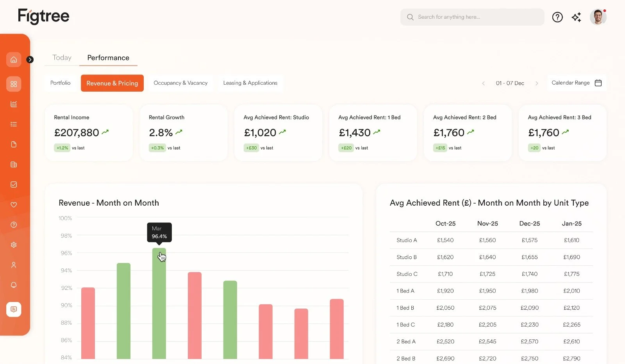Click the highlighted Mar 96.4% bar
Screen dimensions: 625x364
pos(159,304)
